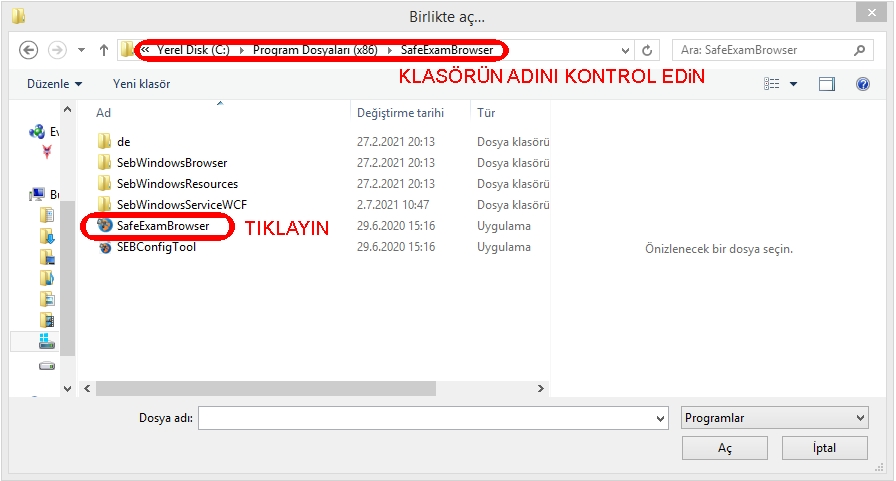Open the Düzenle dropdown menu
The height and width of the screenshot is (481, 896).
pos(55,85)
